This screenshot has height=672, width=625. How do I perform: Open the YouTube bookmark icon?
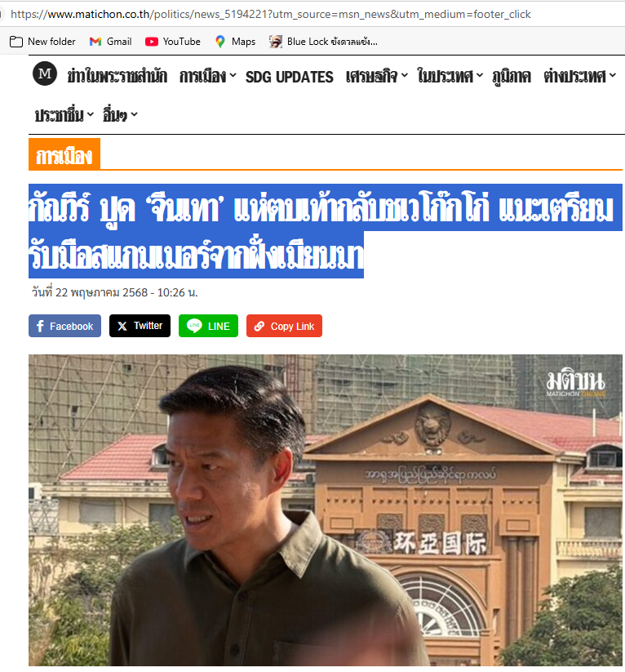(151, 42)
